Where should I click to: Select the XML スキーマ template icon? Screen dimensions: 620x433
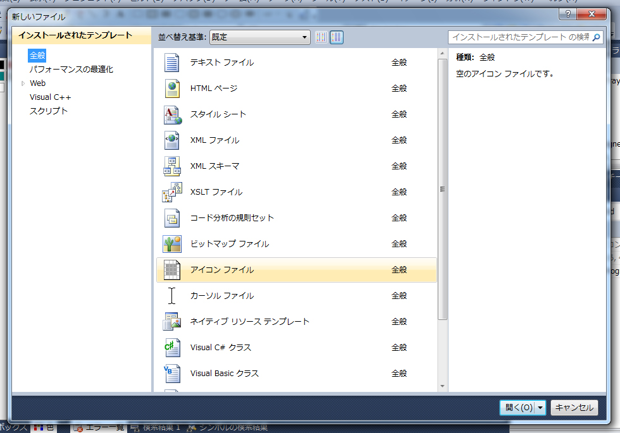coord(172,166)
